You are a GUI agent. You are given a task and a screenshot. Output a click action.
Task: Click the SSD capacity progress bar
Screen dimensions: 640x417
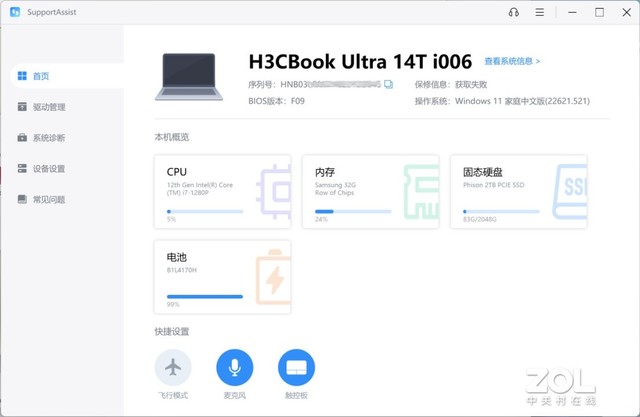[501, 211]
